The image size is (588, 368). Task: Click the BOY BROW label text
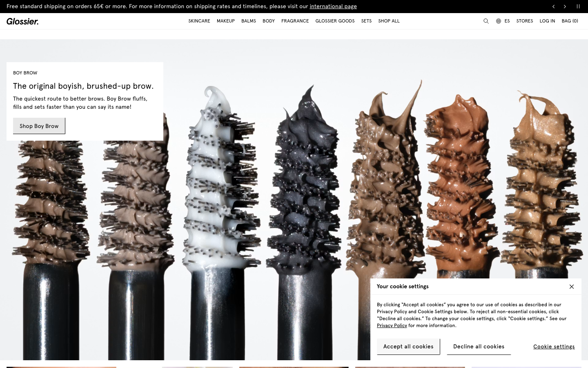click(x=25, y=73)
